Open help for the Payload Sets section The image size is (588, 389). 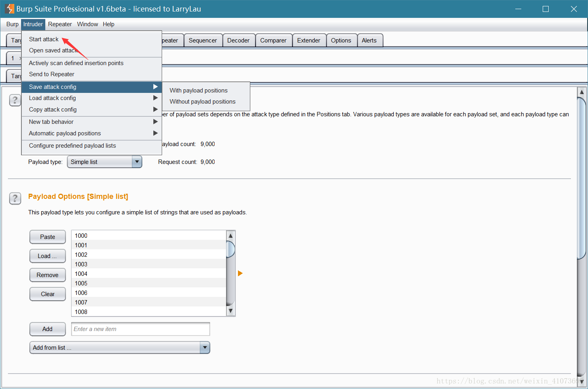coord(15,100)
